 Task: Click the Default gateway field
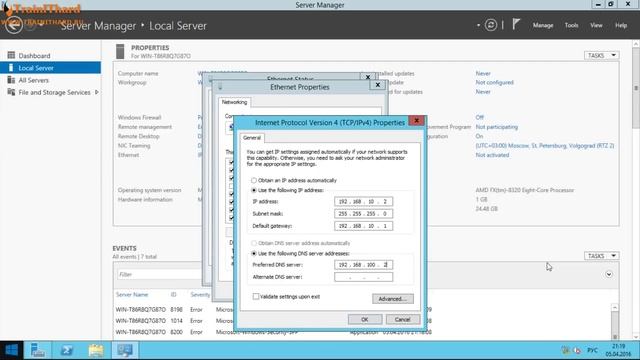(x=363, y=226)
